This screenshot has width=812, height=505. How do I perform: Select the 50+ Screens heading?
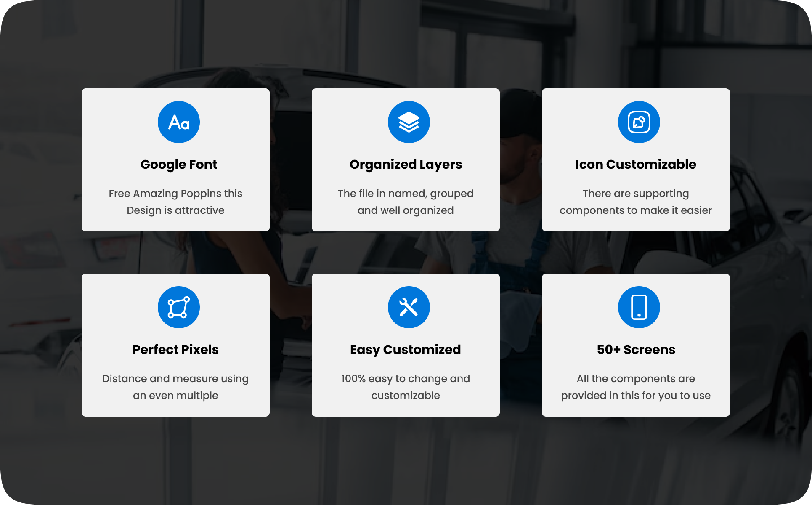tap(636, 350)
